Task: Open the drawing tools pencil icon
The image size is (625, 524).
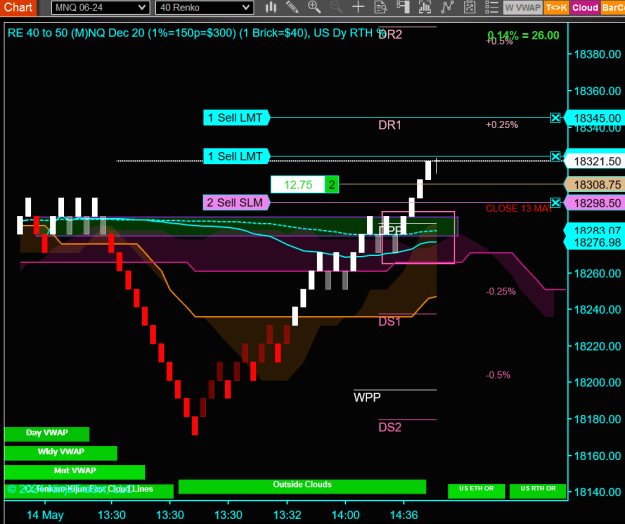Action: click(292, 7)
